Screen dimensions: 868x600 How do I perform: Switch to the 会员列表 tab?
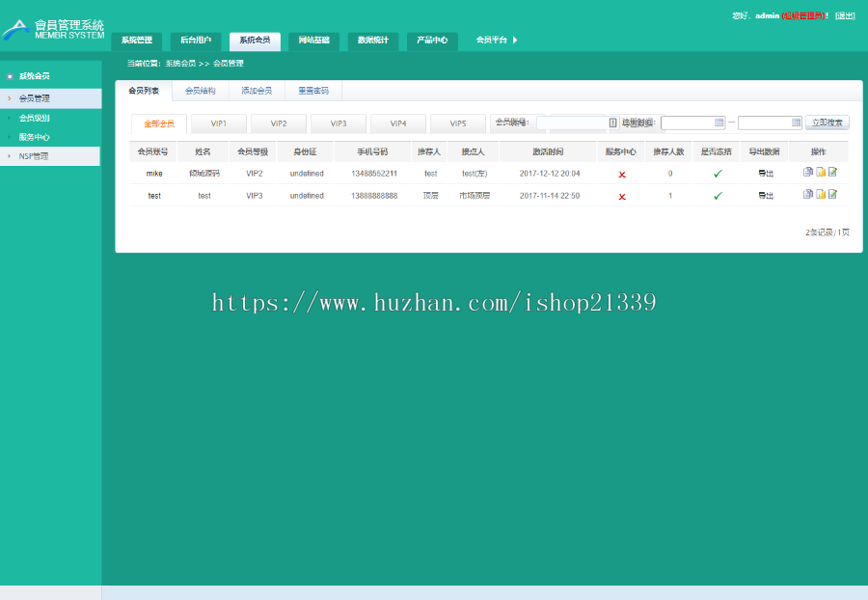pyautogui.click(x=144, y=91)
